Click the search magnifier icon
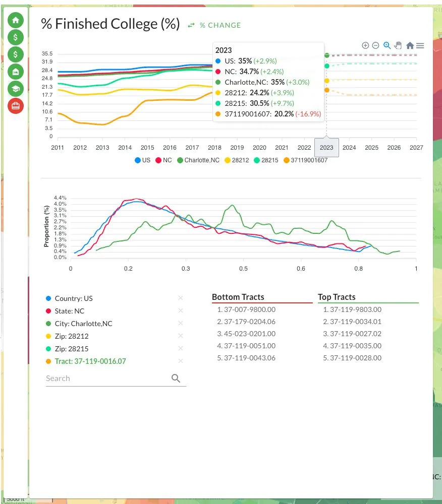The image size is (442, 504). coord(176,379)
